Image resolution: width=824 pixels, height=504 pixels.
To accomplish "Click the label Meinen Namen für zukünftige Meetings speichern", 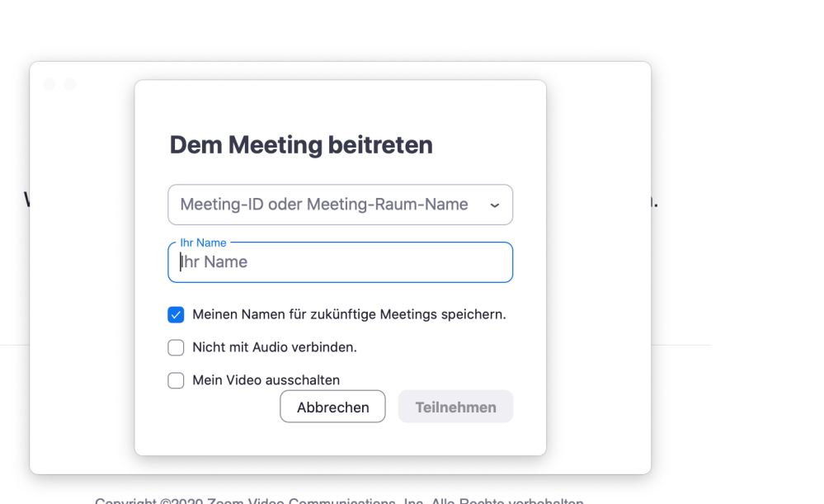I will 349,314.
